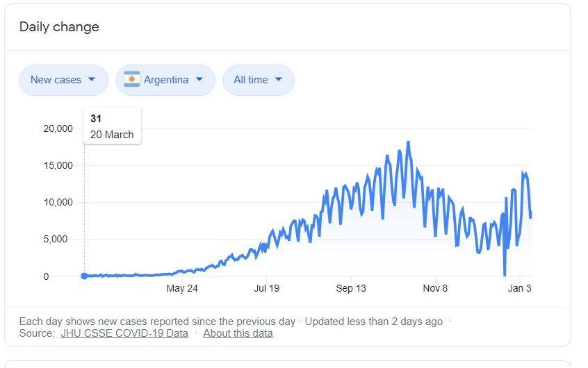Open the All time range dropdown
588x368 pixels.
259,80
